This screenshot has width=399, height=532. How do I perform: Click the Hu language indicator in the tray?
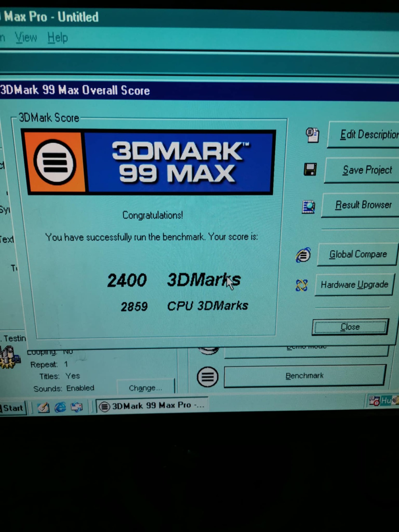point(386,400)
